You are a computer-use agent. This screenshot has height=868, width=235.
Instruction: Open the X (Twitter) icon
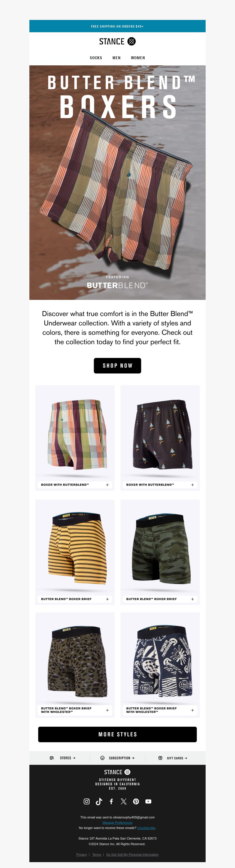tap(124, 801)
